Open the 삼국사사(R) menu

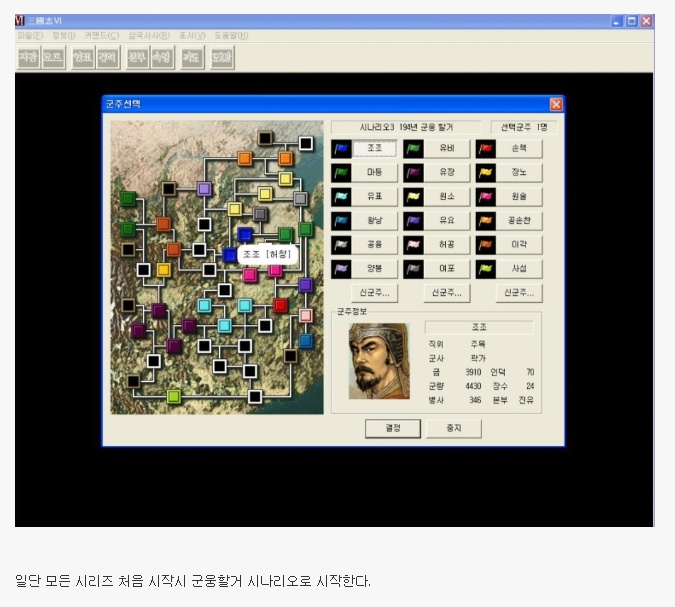(149, 35)
